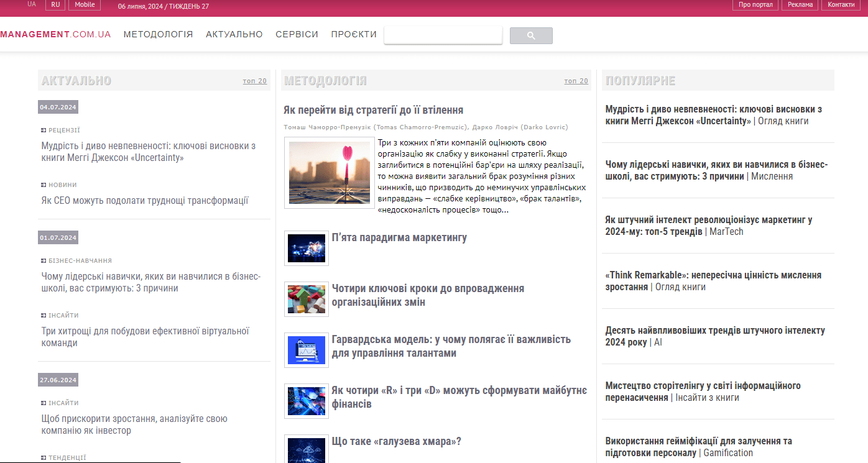Open Мудрість і диво невпевненості in Популярне column

coord(714,115)
